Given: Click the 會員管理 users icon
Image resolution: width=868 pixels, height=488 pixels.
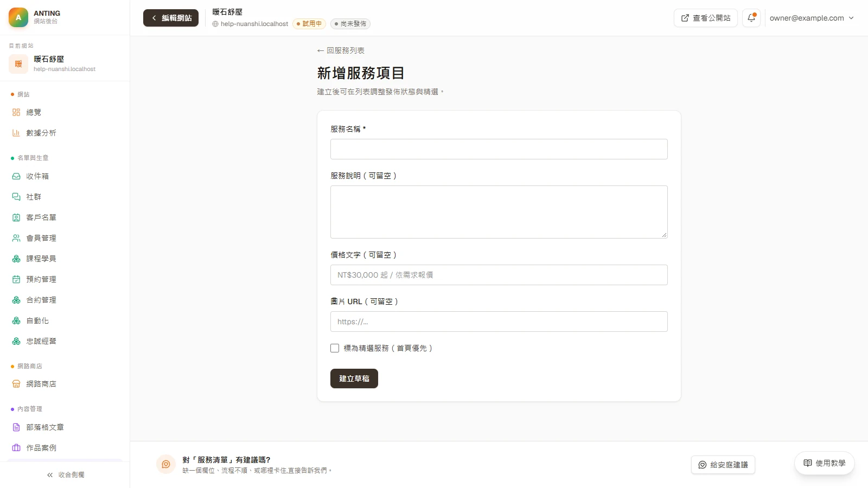Looking at the screenshot, I should coord(16,238).
